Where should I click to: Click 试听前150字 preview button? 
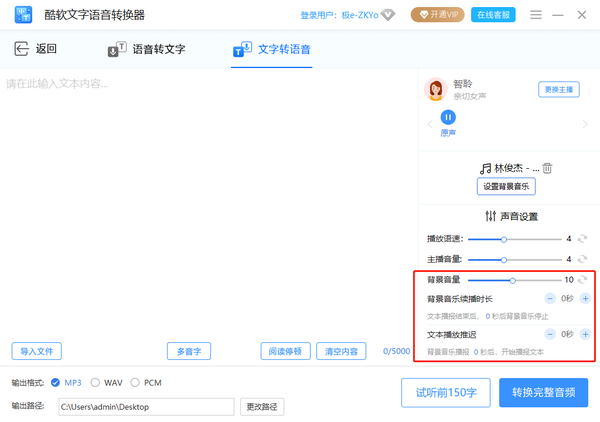click(x=446, y=393)
